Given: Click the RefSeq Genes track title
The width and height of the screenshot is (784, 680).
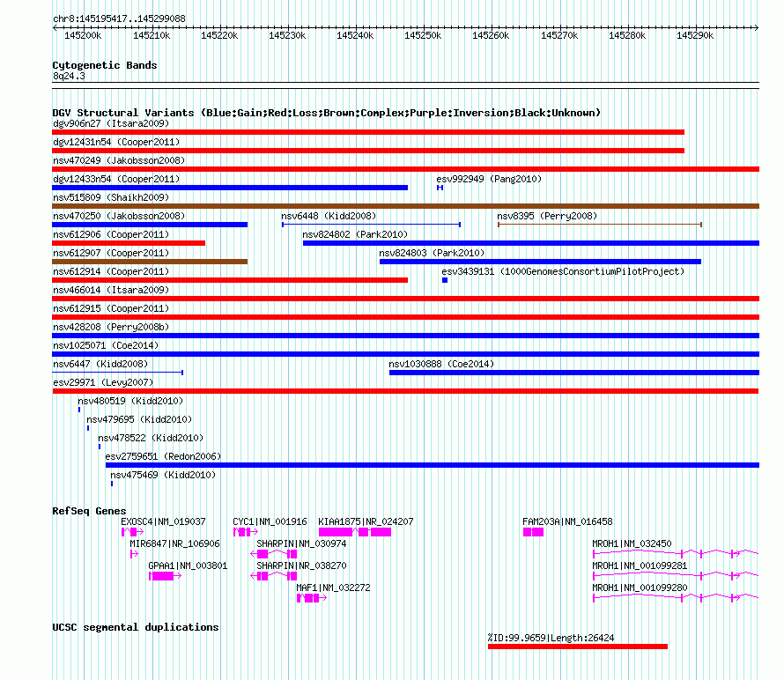Looking at the screenshot, I should [x=89, y=511].
